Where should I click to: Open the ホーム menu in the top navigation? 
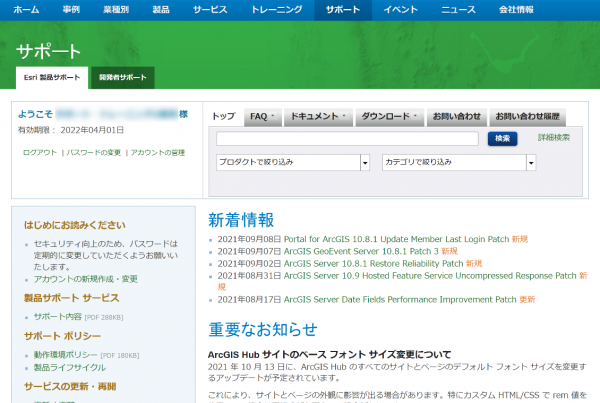[26, 10]
